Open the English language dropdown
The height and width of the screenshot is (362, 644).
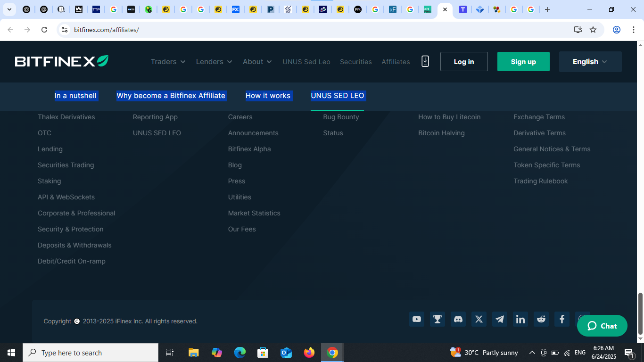(x=590, y=62)
